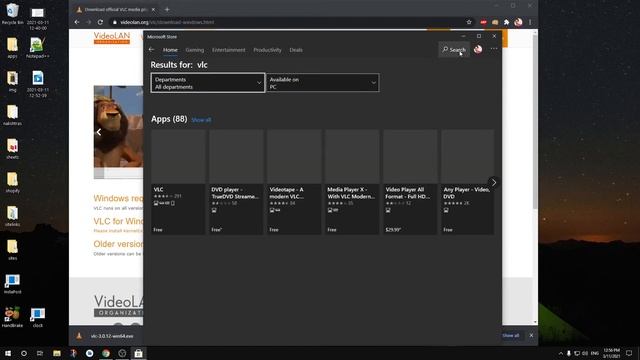Image resolution: width=640 pixels, height=360 pixels.
Task: Open the notification center icon
Action: pos(629,353)
